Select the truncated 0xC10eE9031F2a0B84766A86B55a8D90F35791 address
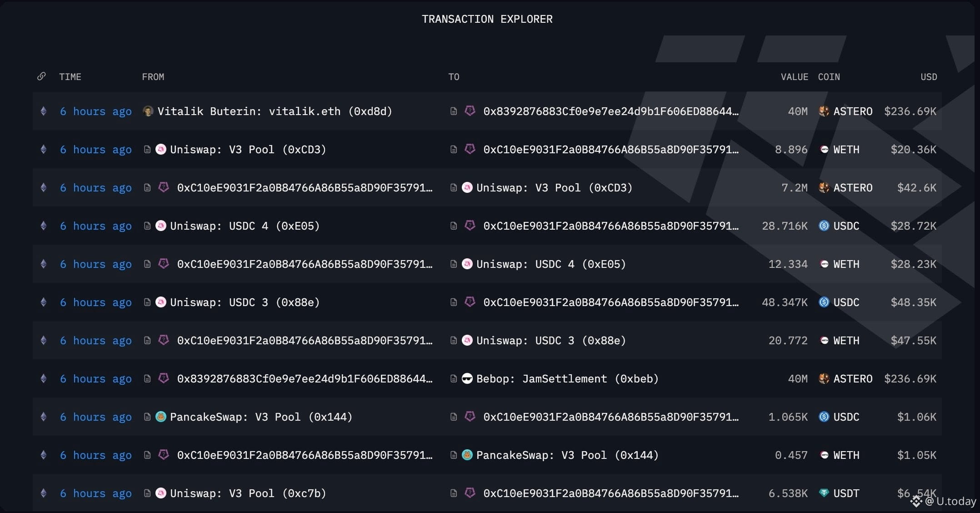The image size is (980, 513). [x=305, y=187]
